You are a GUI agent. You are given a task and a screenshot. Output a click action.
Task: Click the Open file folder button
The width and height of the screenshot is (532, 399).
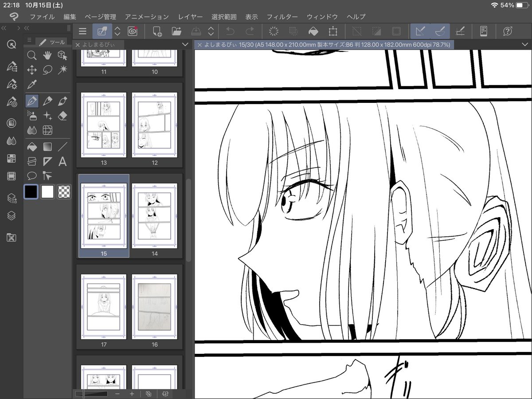176,31
